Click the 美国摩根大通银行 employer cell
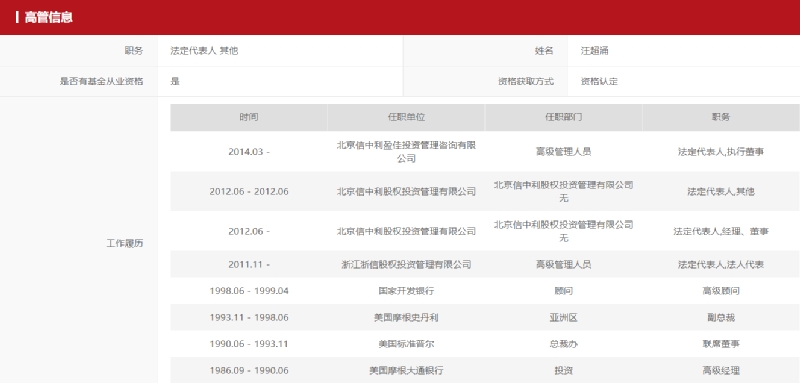800x383 pixels. click(x=406, y=371)
